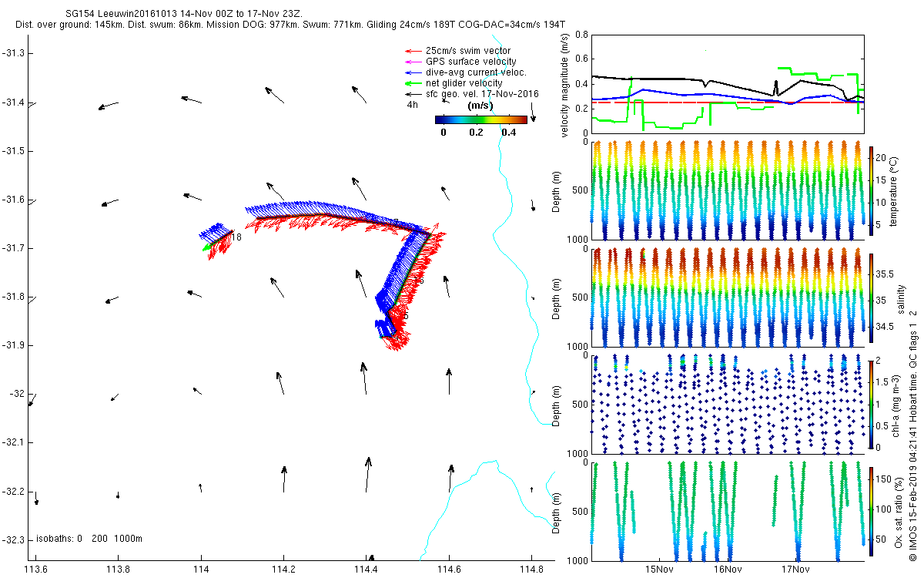Click the red swim vector legend arrow
The width and height of the screenshot is (924, 578).
(413, 51)
